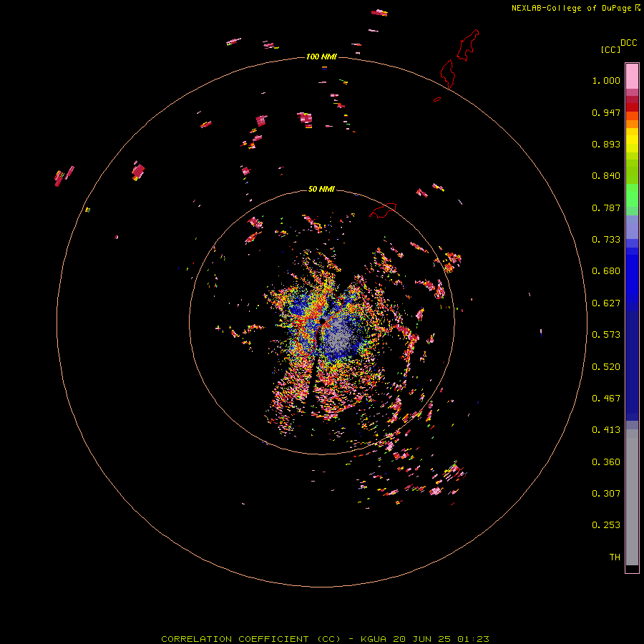Viewport: 644px width, 644px height.
Task: Click the red island outline on 50 NMI ring
Action: click(383, 210)
